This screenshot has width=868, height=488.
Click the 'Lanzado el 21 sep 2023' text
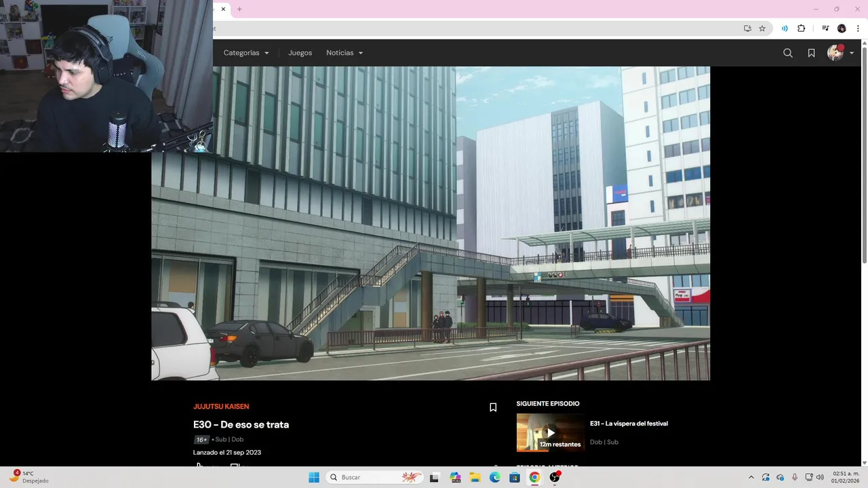pyautogui.click(x=227, y=453)
